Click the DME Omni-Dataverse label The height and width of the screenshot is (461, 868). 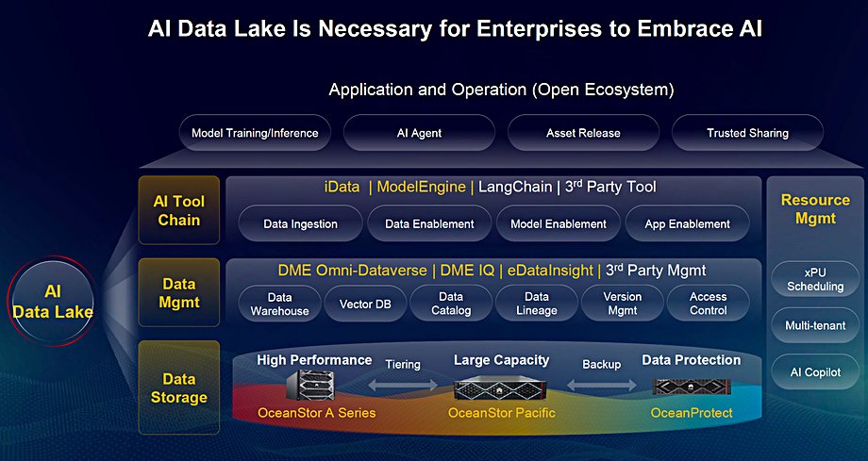[x=352, y=271]
